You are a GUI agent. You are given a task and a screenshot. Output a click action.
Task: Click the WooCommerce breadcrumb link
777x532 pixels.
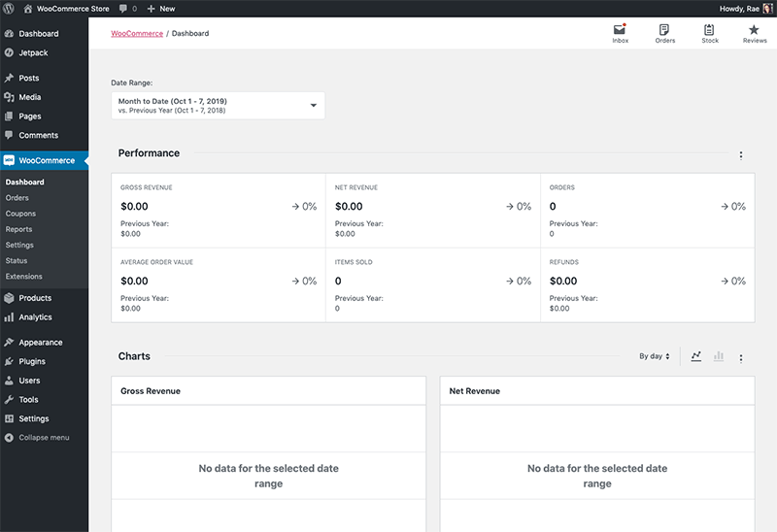[137, 33]
